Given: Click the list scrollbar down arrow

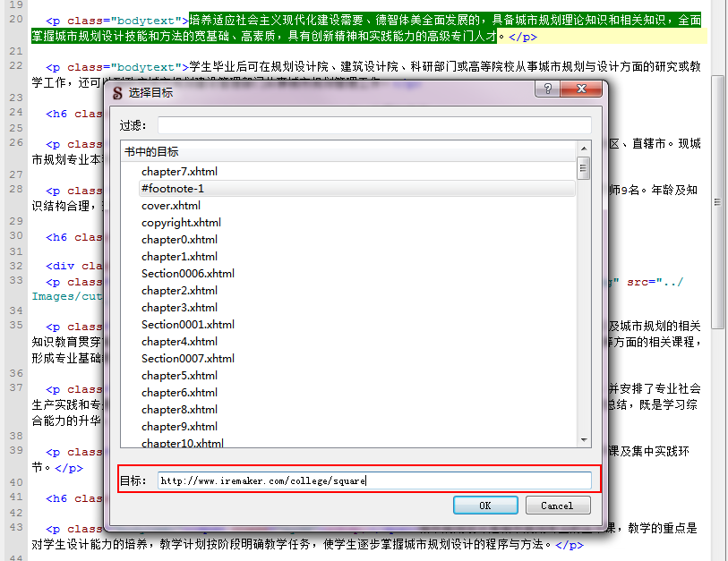Looking at the screenshot, I should (584, 439).
